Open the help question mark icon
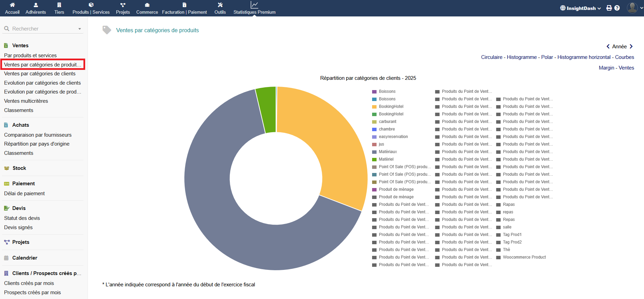 617,8
